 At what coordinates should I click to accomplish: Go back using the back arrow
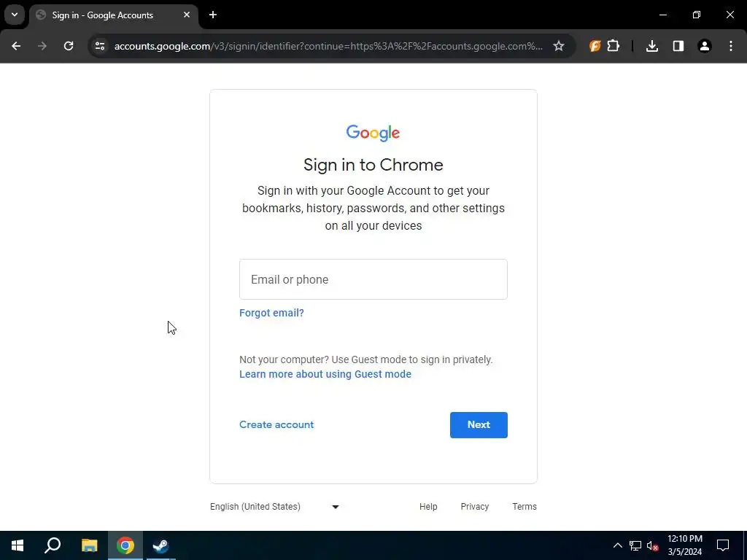[x=16, y=46]
